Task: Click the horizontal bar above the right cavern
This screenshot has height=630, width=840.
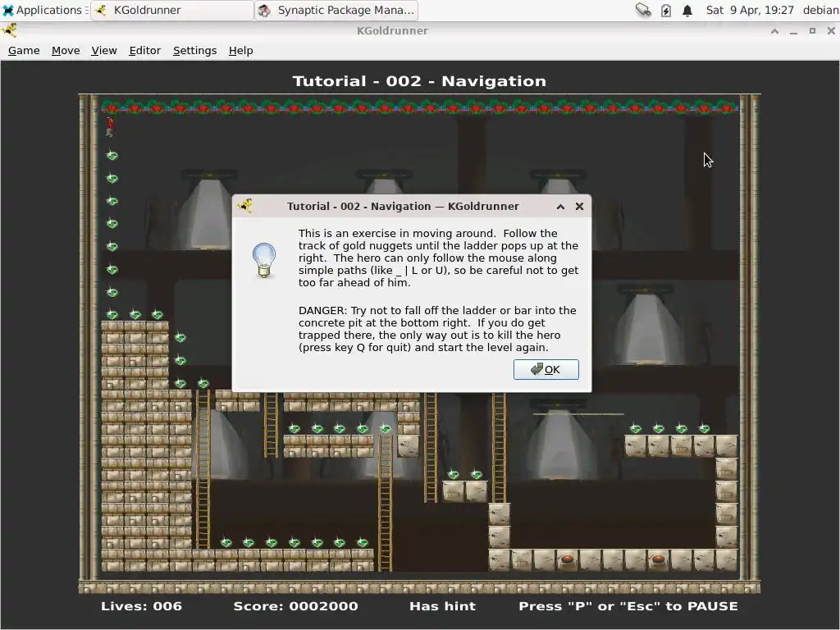Action: [578, 414]
